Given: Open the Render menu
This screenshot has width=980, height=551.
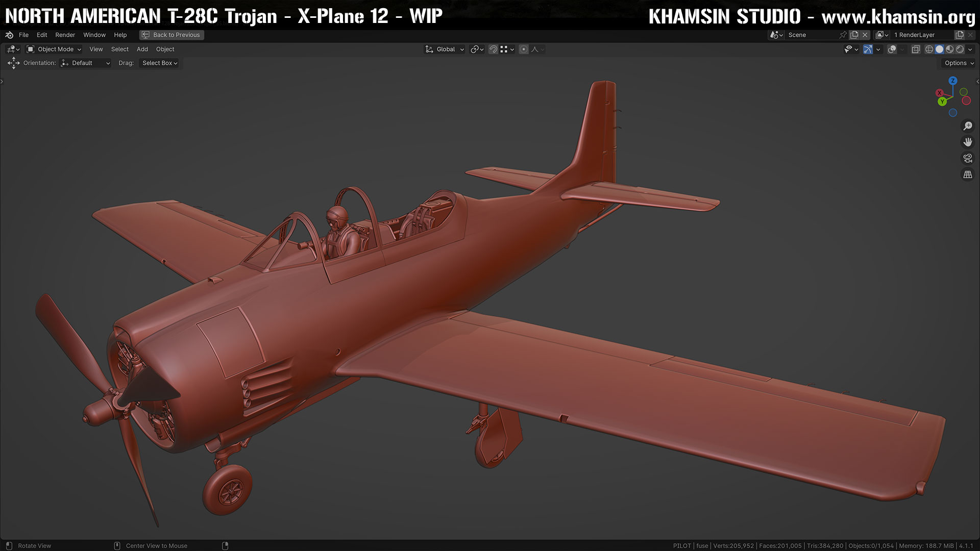Looking at the screenshot, I should pos(65,35).
